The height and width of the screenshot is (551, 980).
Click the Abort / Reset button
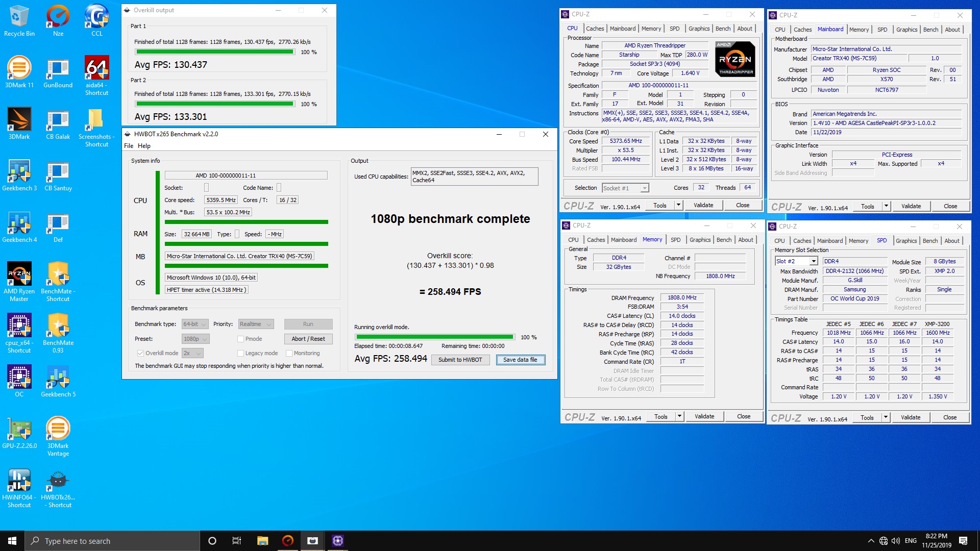pos(308,339)
